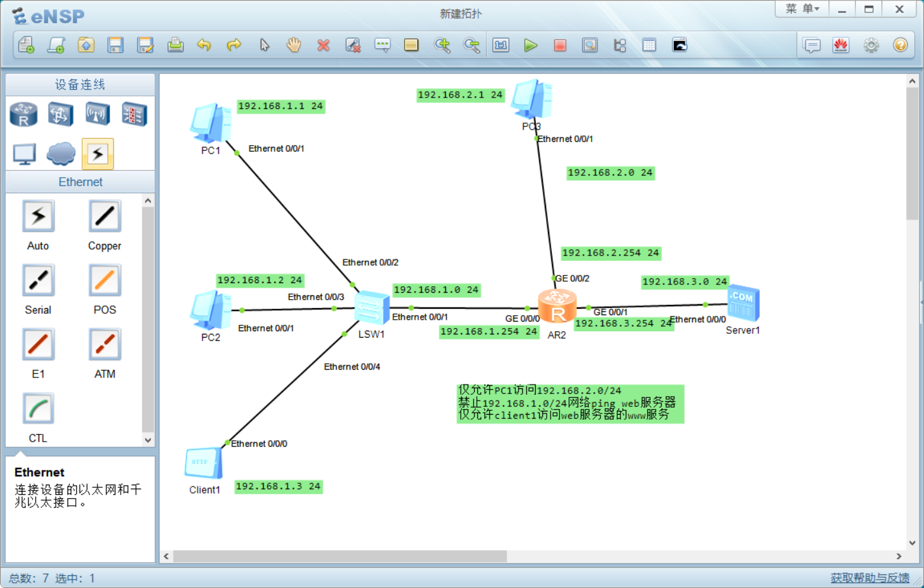This screenshot has width=924, height=588.
Task: Choose the PC terminal device category
Action: [24, 154]
